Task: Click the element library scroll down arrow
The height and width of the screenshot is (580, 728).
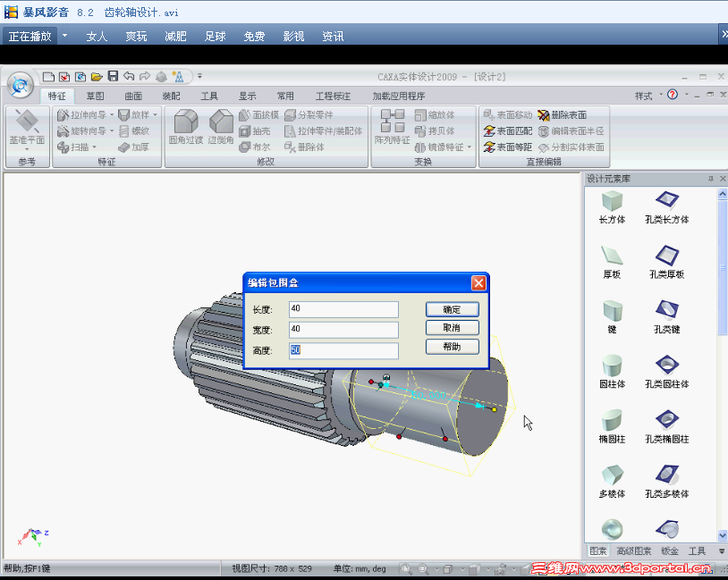Action: [723, 535]
